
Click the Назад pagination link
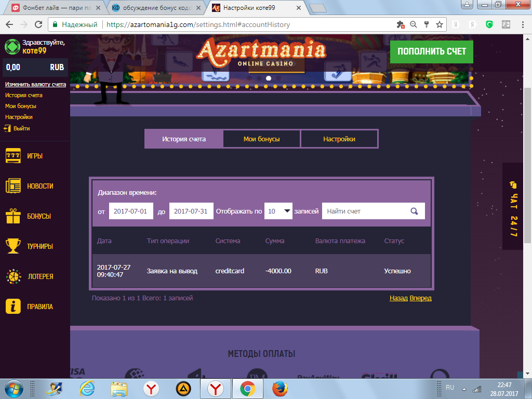pyautogui.click(x=398, y=298)
